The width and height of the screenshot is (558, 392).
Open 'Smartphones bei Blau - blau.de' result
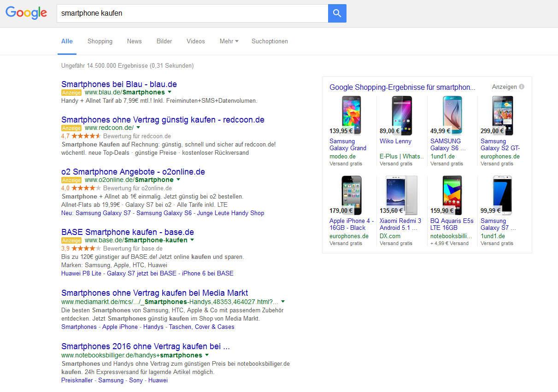(x=119, y=84)
